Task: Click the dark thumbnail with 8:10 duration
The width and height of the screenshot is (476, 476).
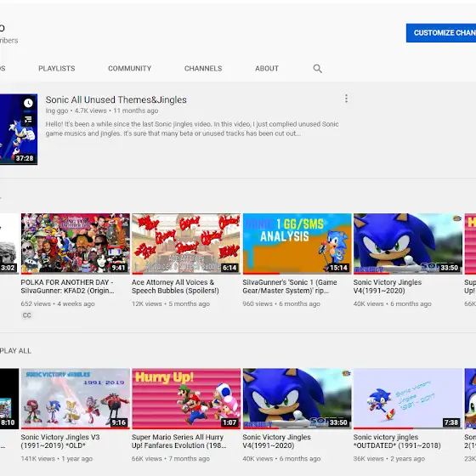Action: (9, 399)
